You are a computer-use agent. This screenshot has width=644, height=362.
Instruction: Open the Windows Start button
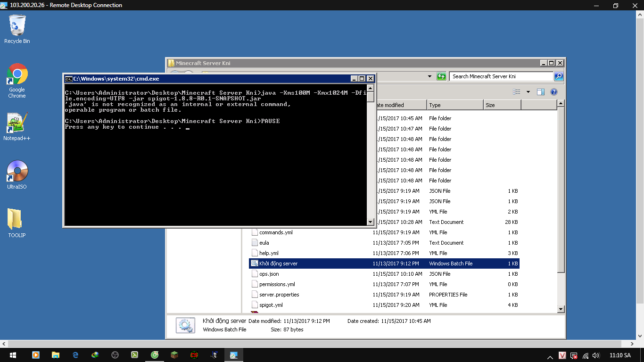pyautogui.click(x=12, y=355)
